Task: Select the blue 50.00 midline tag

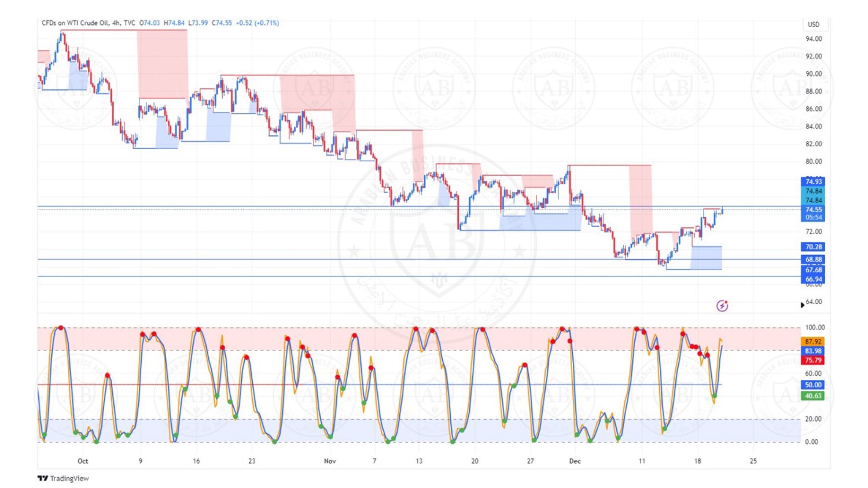Action: pos(813,385)
